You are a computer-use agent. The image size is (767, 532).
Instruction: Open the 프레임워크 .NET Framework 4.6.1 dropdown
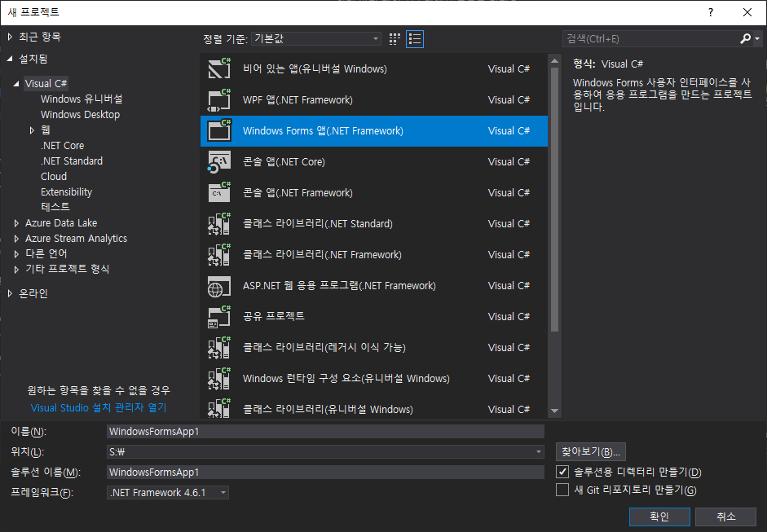168,492
